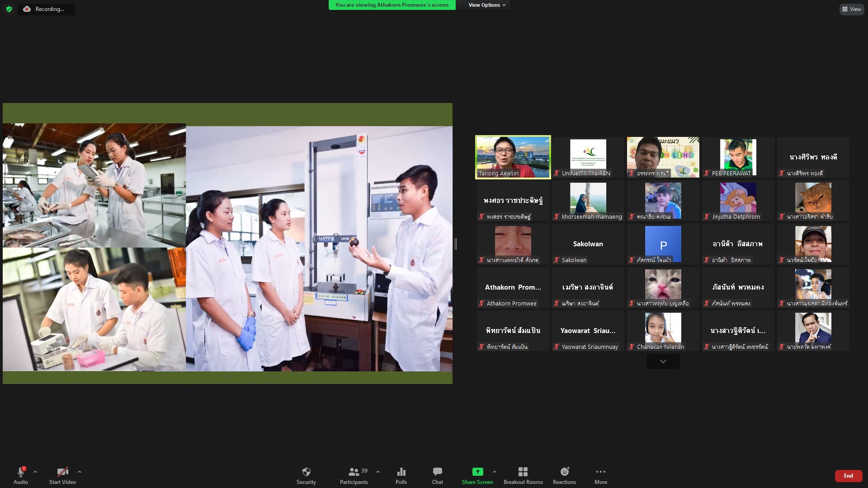Open the Polls window
This screenshot has width=868, height=488.
click(401, 475)
